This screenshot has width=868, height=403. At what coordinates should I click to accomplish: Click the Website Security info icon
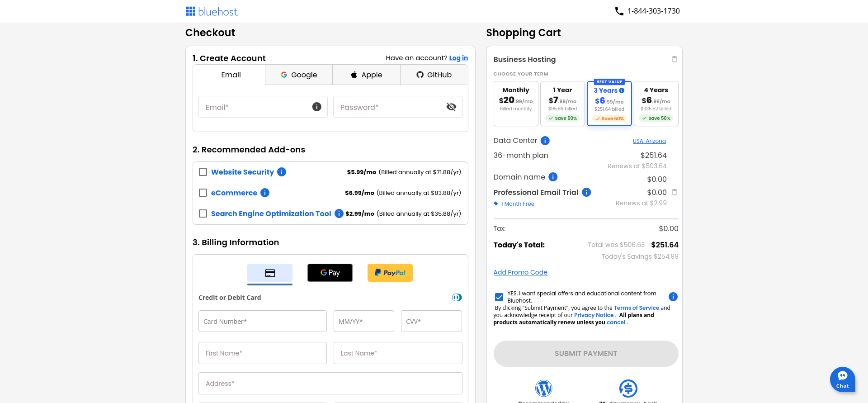click(282, 172)
